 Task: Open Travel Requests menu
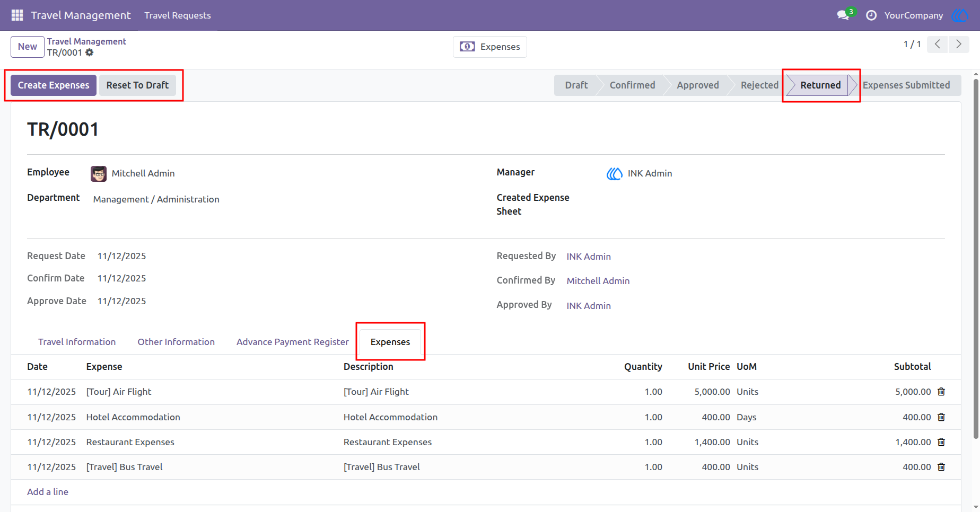point(178,15)
